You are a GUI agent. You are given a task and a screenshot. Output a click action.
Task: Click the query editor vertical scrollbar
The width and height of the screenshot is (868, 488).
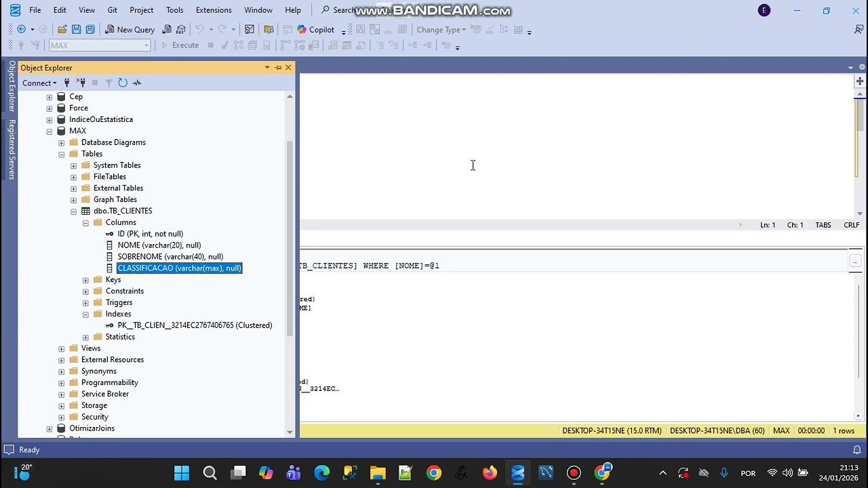pos(859,115)
